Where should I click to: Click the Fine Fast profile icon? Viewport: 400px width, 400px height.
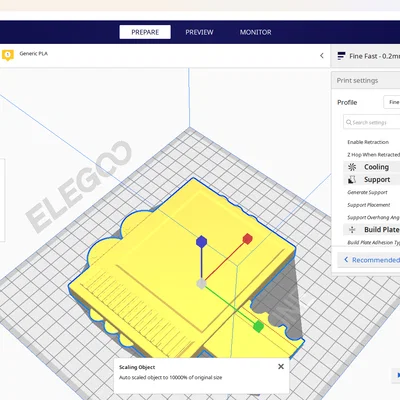point(341,56)
